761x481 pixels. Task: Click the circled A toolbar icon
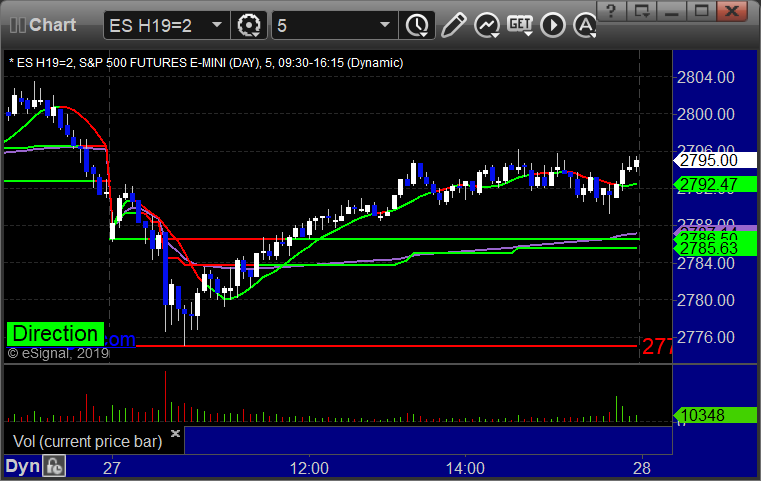point(585,25)
